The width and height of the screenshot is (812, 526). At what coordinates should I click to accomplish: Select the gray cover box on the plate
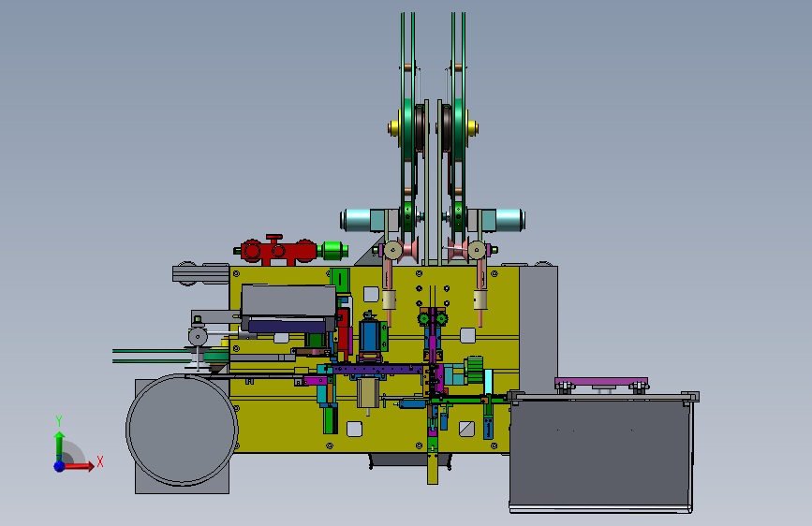point(288,300)
